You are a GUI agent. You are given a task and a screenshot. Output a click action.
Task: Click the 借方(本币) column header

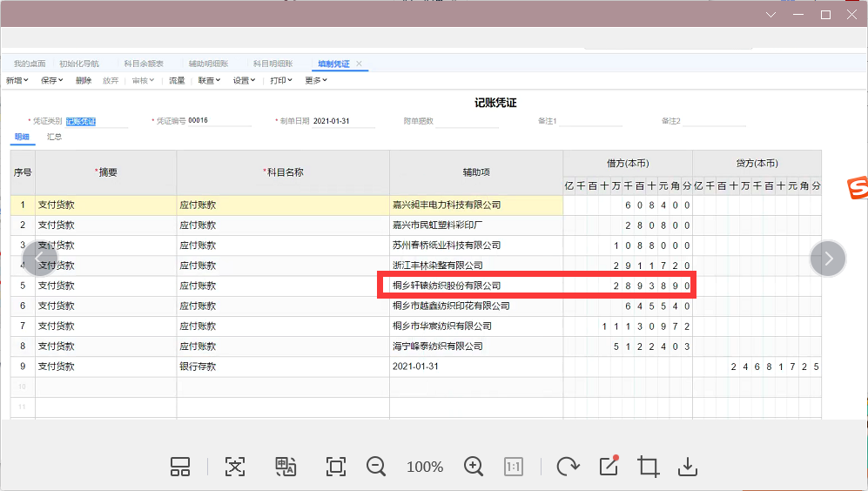628,164
